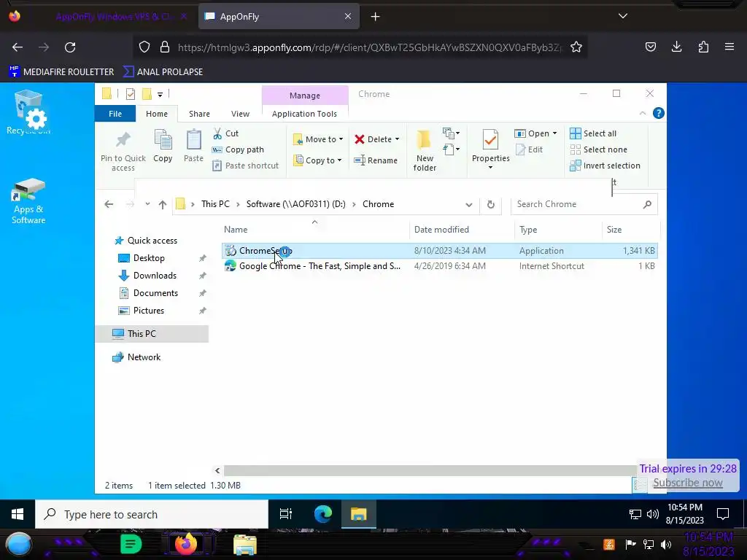Click Type here to search box
This screenshot has height=560, width=747.
coord(152,514)
